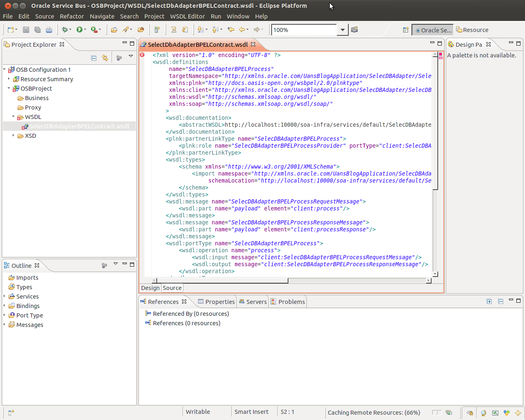Click the camera capture icon beside zoom
Image resolution: width=525 pixels, height=420 pixels.
[x=354, y=30]
